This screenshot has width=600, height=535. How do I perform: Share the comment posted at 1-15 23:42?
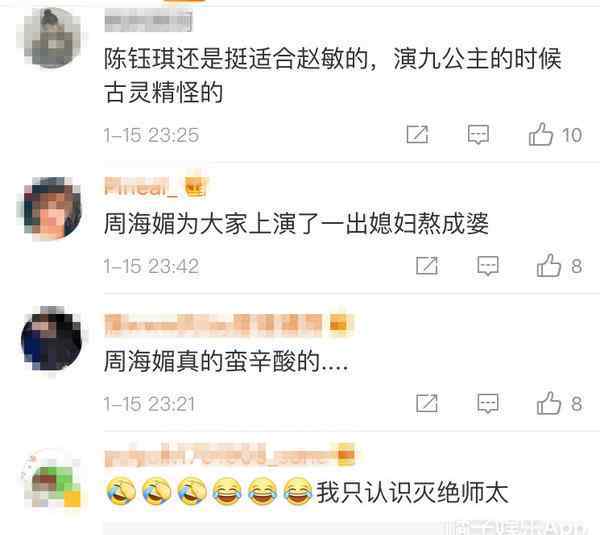[x=427, y=265]
